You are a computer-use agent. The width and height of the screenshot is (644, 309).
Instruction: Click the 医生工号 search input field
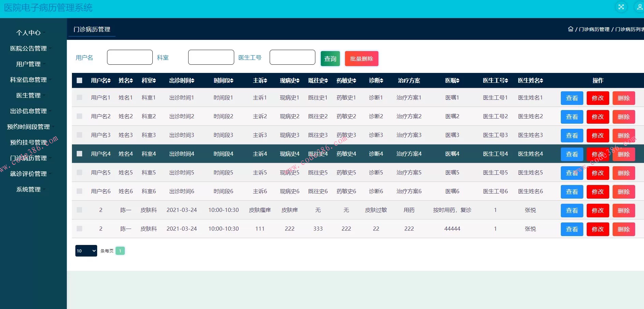click(x=292, y=57)
